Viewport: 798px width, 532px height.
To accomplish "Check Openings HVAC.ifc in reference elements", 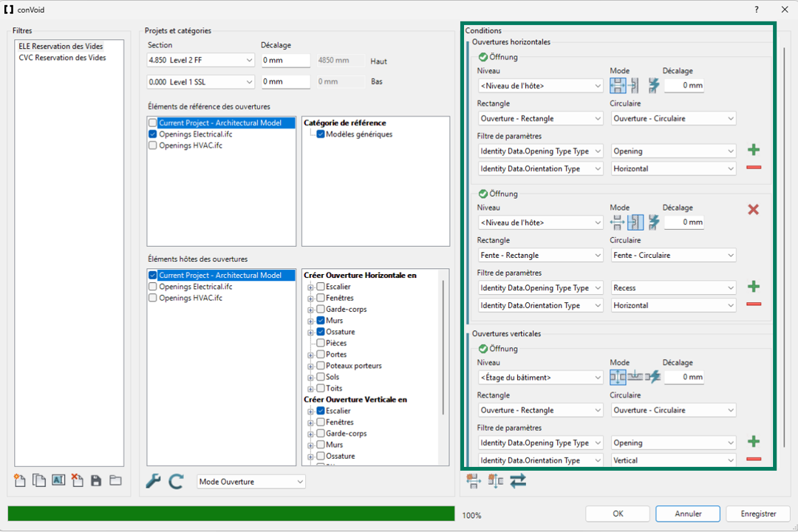I will point(153,146).
